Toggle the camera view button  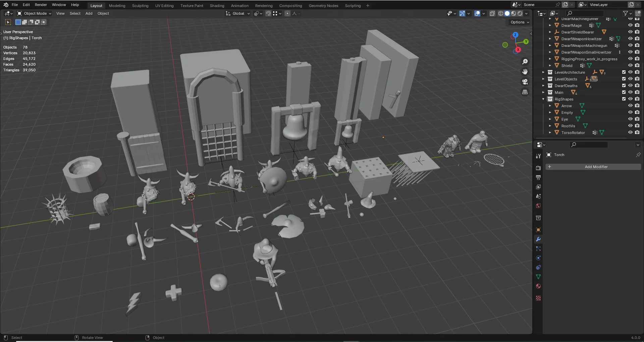click(x=525, y=82)
